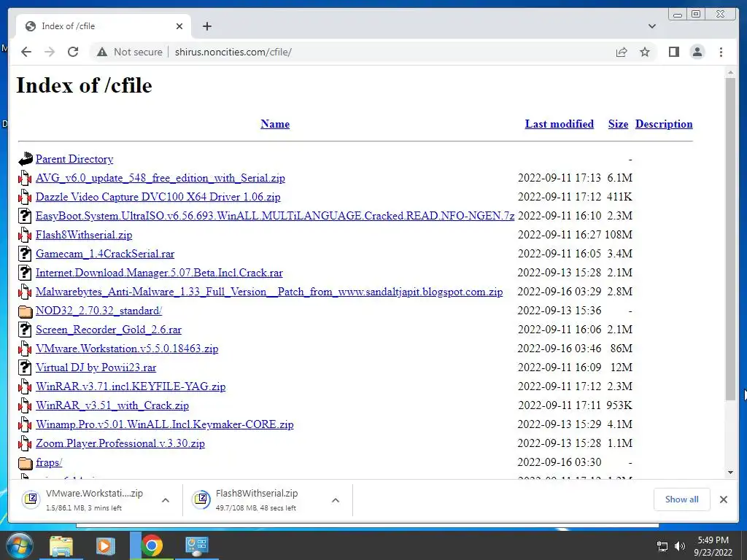The height and width of the screenshot is (560, 747).
Task: Open Windows Explorer from the taskbar
Action: (61, 545)
